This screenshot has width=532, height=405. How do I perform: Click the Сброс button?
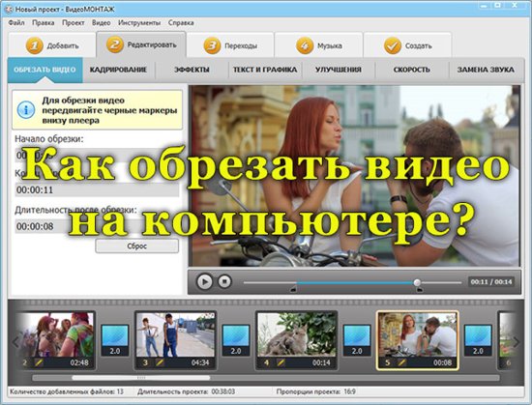(x=137, y=246)
